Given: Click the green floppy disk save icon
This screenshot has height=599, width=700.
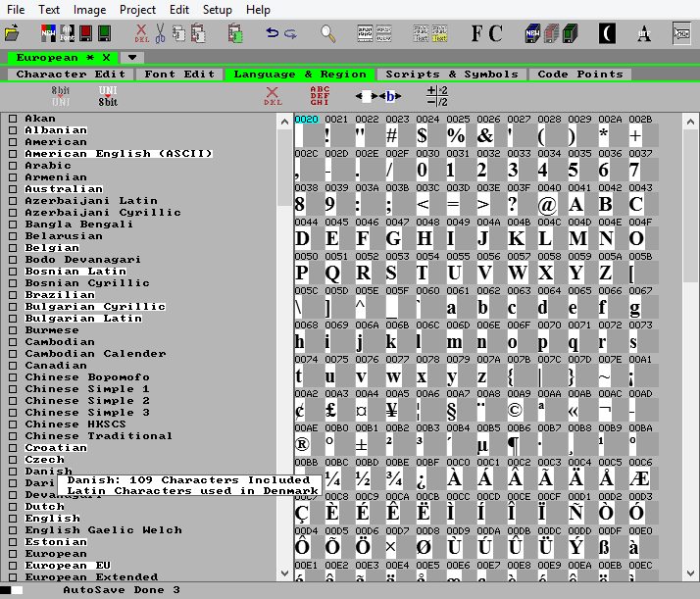Looking at the screenshot, I should tap(104, 33).
